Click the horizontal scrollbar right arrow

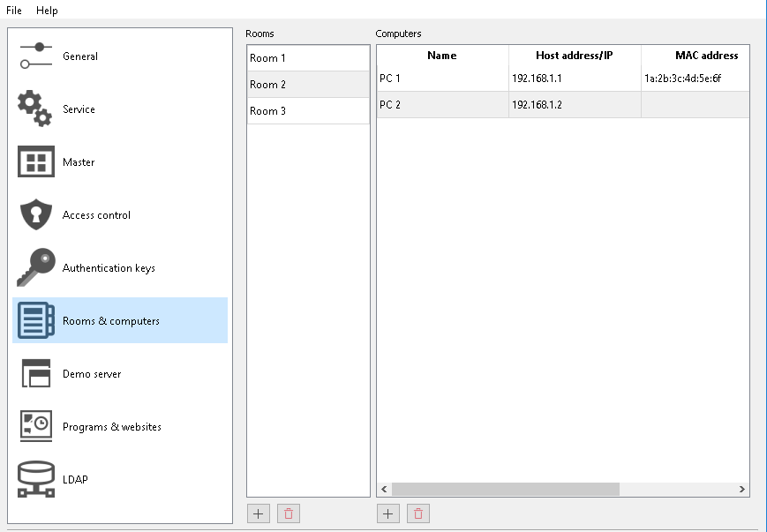click(x=742, y=489)
